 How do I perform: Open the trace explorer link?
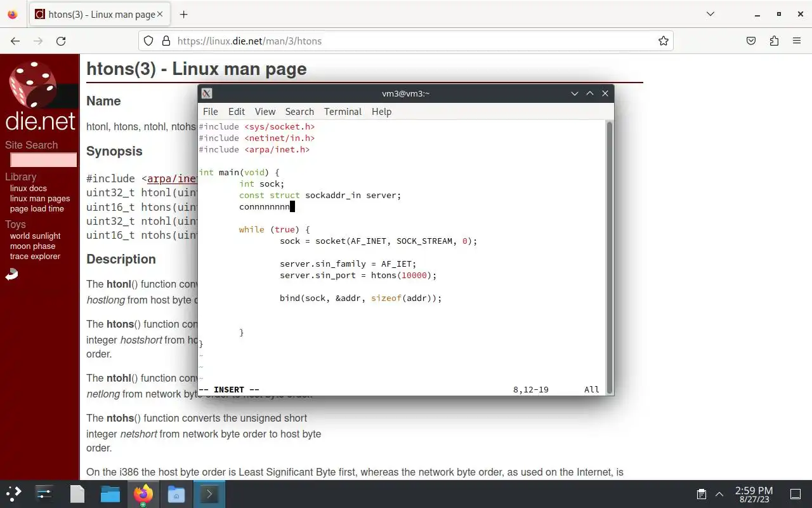35,256
